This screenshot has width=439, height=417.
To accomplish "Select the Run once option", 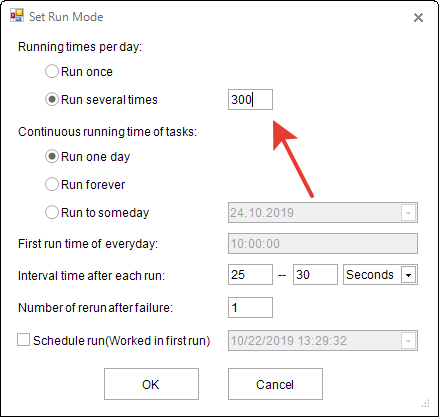I will pyautogui.click(x=52, y=71).
